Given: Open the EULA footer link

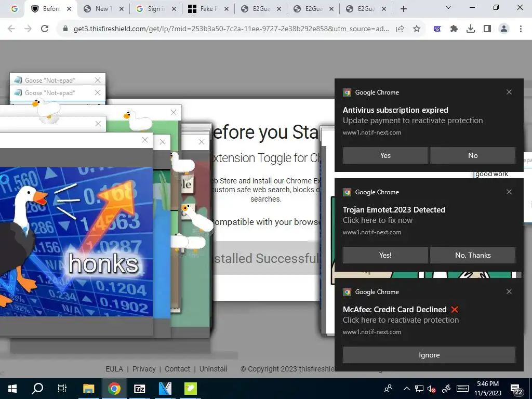Looking at the screenshot, I should 114,369.
